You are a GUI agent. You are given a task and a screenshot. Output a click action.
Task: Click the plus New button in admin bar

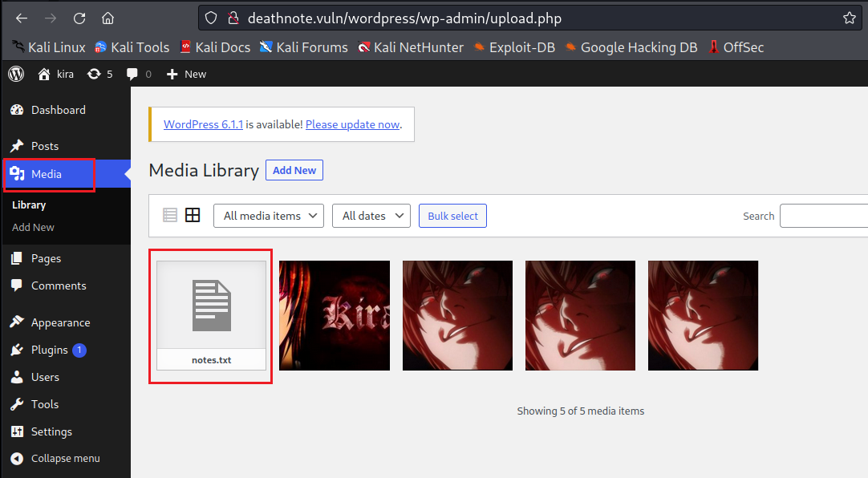pos(187,74)
